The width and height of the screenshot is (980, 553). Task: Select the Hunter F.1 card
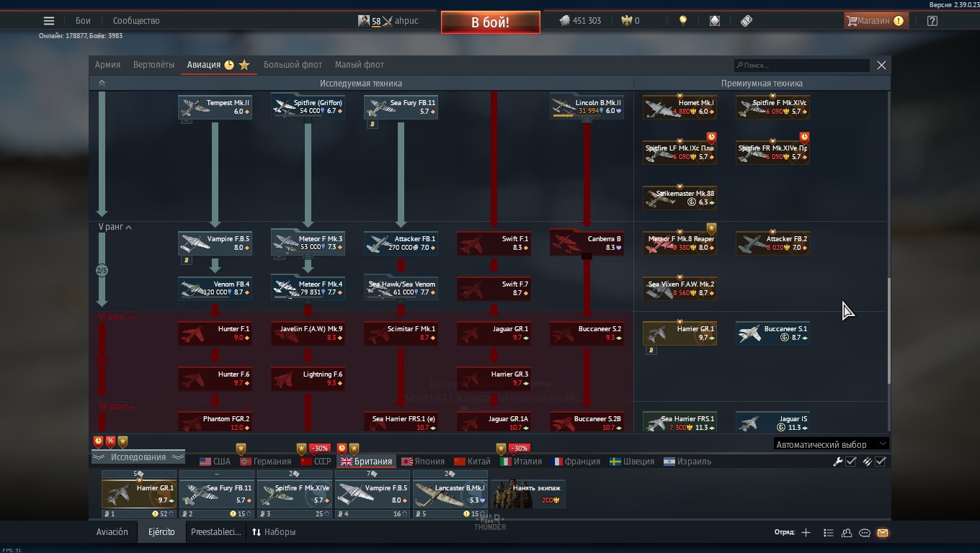pyautogui.click(x=215, y=333)
